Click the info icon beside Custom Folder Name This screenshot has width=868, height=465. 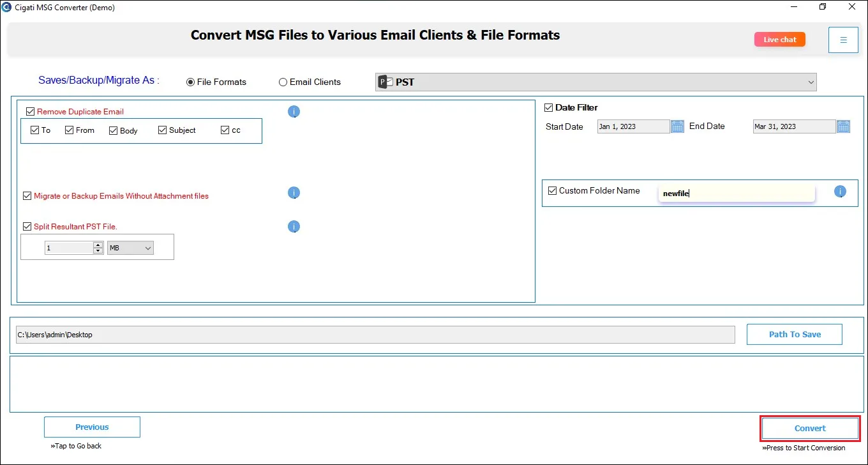(x=840, y=192)
